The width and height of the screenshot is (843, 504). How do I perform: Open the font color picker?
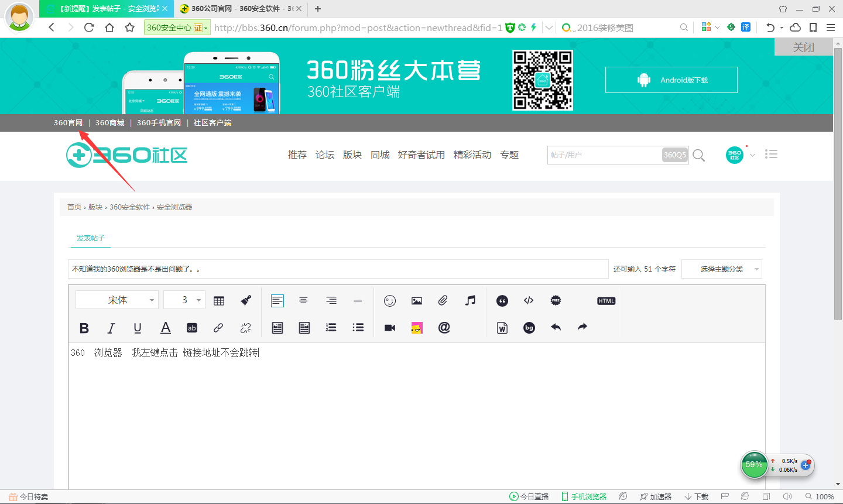pos(166,328)
